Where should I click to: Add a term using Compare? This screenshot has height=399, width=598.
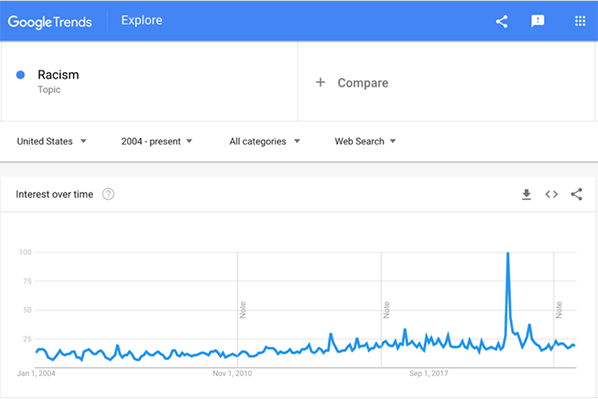click(x=363, y=83)
